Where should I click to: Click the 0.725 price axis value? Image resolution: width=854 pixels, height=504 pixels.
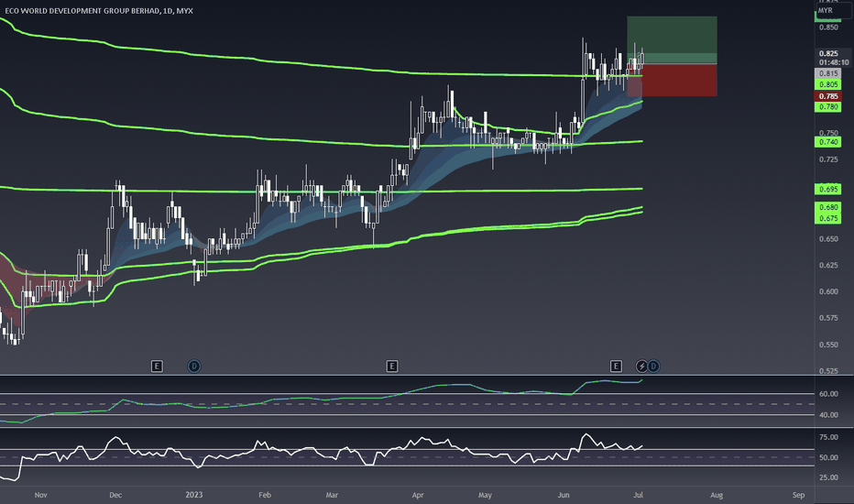pos(828,159)
